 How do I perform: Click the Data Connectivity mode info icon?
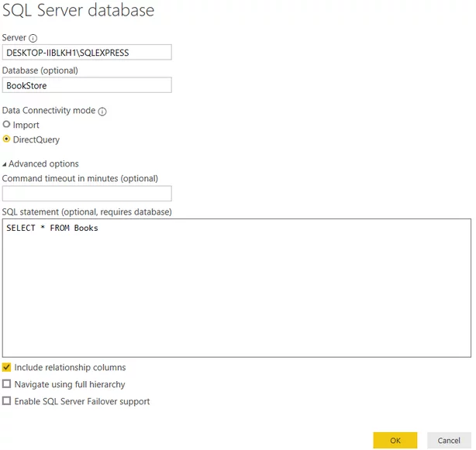pyautogui.click(x=102, y=112)
